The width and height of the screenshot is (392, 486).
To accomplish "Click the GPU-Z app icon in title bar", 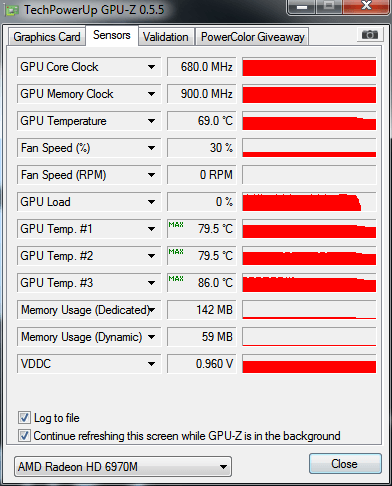I will click(x=12, y=11).
